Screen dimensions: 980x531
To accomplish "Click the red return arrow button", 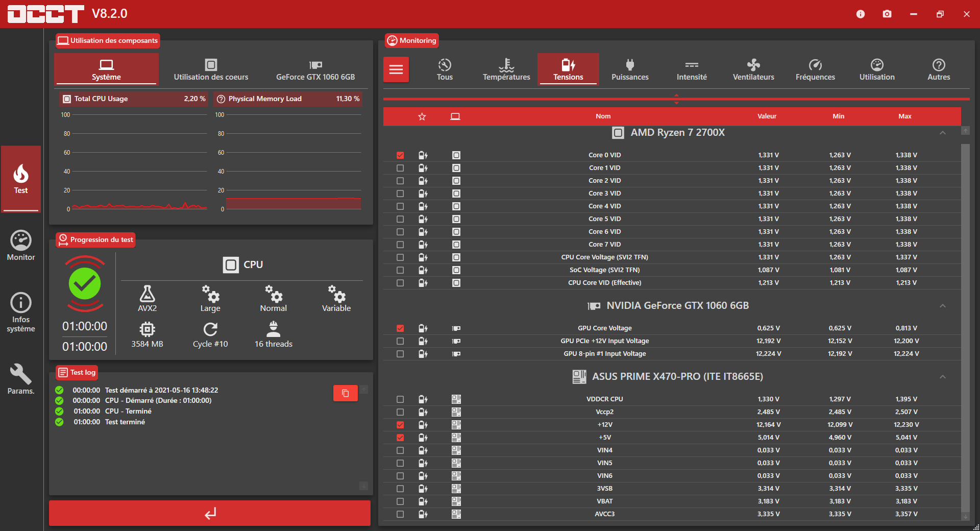I will click(210, 513).
